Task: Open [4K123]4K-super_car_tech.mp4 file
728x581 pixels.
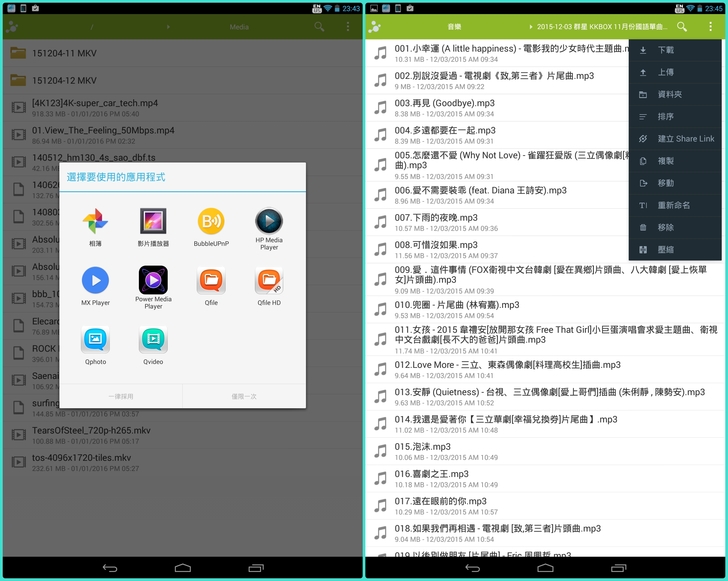Action: tap(182, 108)
